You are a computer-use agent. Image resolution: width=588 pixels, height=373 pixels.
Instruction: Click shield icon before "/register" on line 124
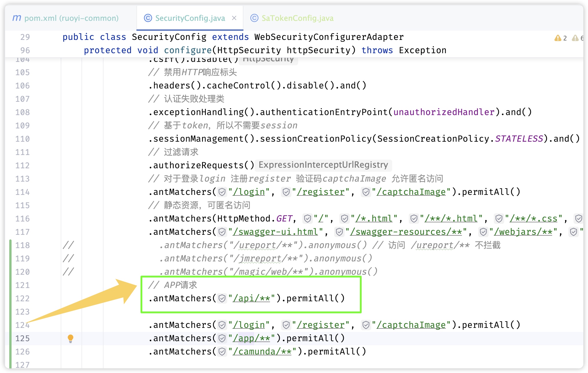[286, 325]
